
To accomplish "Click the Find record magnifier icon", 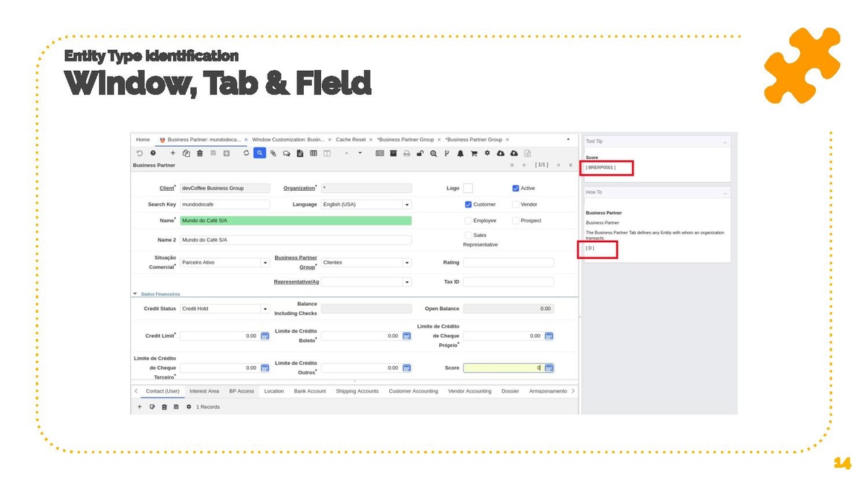I will pos(260,153).
